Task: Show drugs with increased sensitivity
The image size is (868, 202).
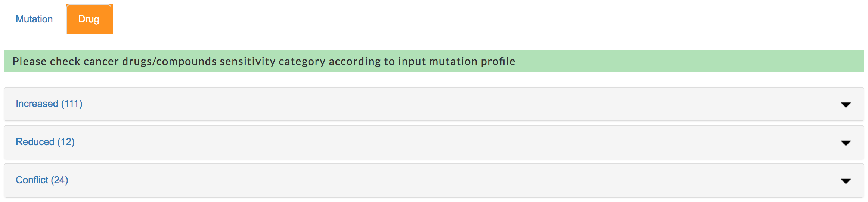Action: (x=49, y=104)
